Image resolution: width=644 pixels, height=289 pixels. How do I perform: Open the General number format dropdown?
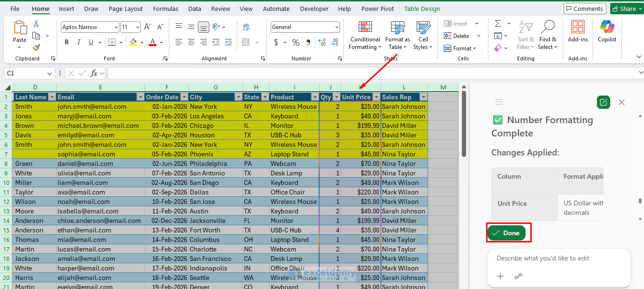click(337, 28)
